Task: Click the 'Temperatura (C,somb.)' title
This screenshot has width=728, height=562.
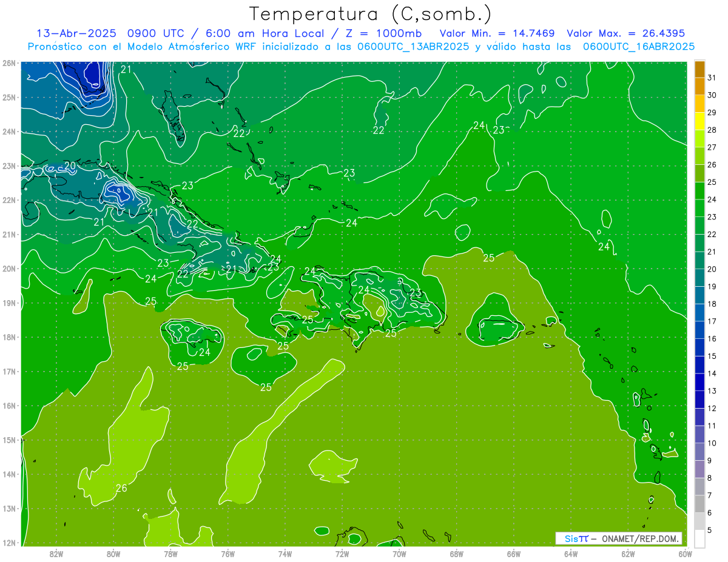Action: pos(370,15)
